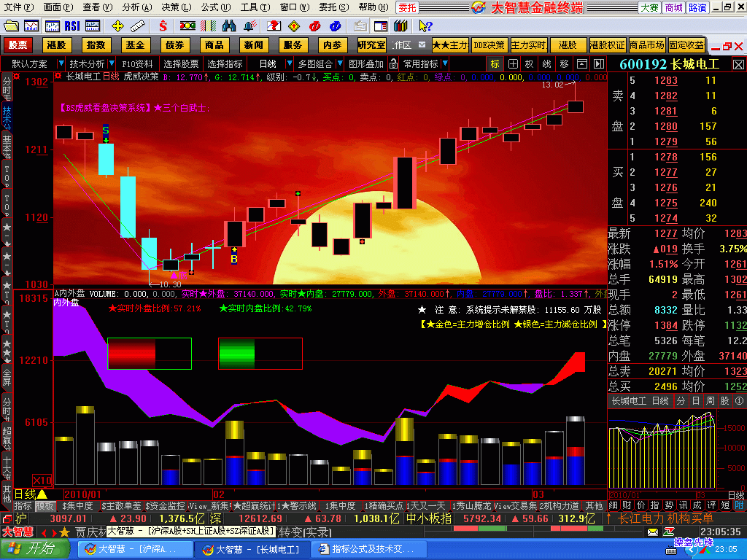Open the 委托 menu
The height and width of the screenshot is (560, 747).
[333, 7]
